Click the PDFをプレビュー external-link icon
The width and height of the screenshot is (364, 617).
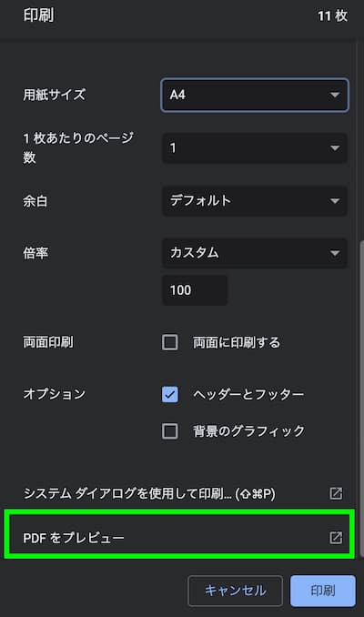click(x=336, y=538)
